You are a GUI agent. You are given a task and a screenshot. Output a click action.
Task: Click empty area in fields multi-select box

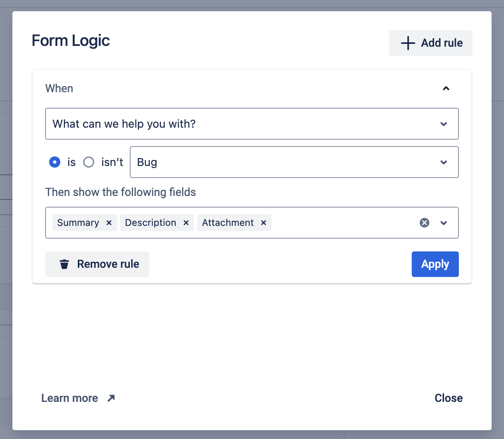click(343, 223)
